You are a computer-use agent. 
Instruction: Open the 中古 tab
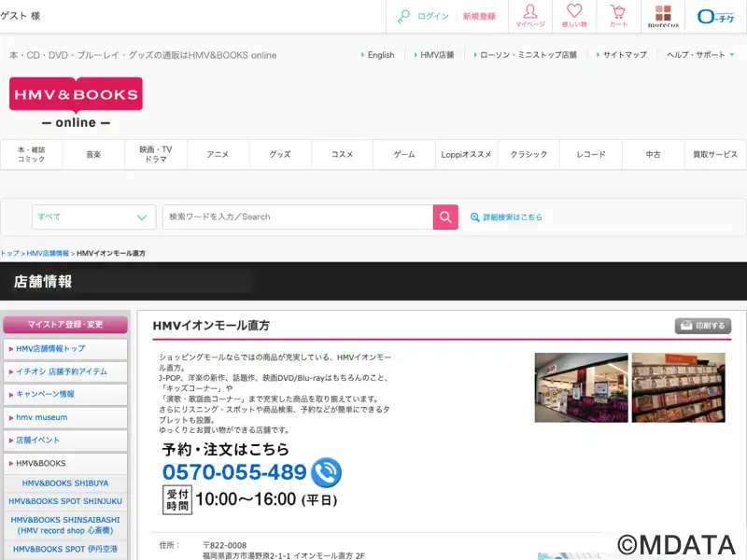tap(653, 154)
